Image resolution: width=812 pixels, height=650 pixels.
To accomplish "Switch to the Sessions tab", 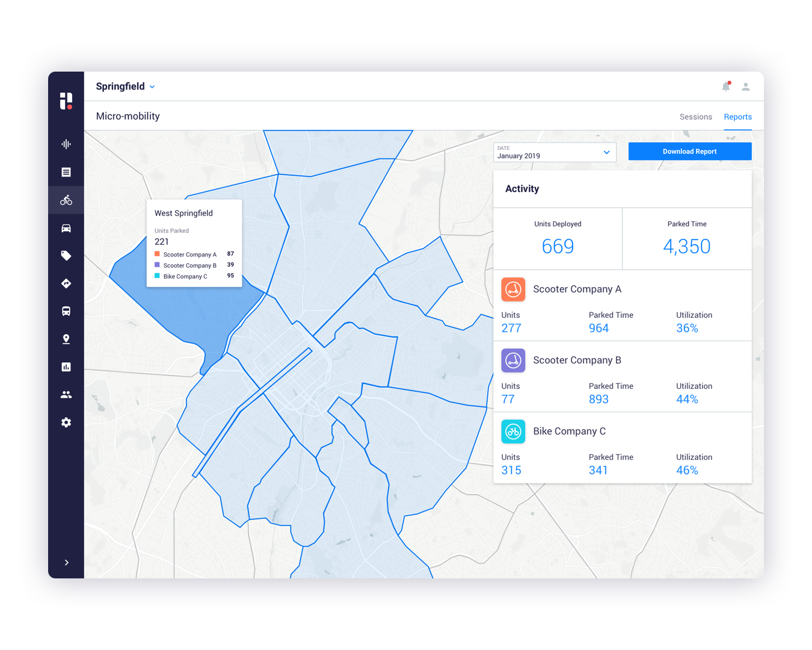I will pos(696,117).
